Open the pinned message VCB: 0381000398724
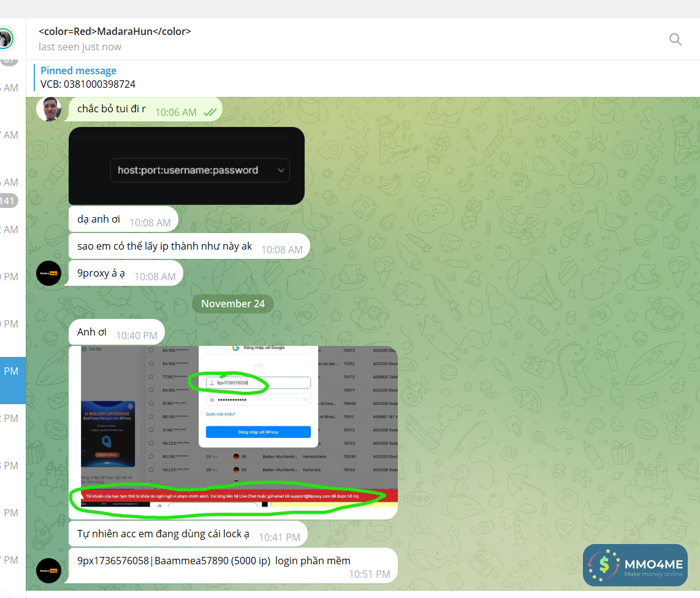700x598 pixels. [x=88, y=77]
